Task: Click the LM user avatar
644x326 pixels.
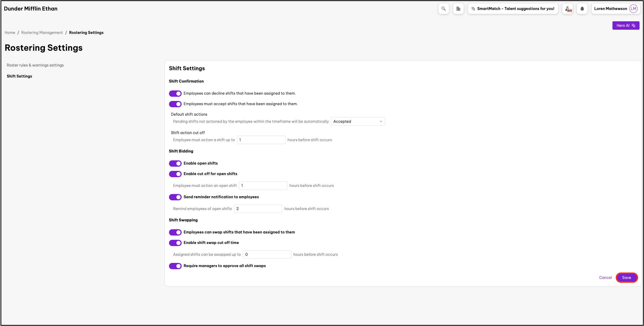Action: pos(633,9)
